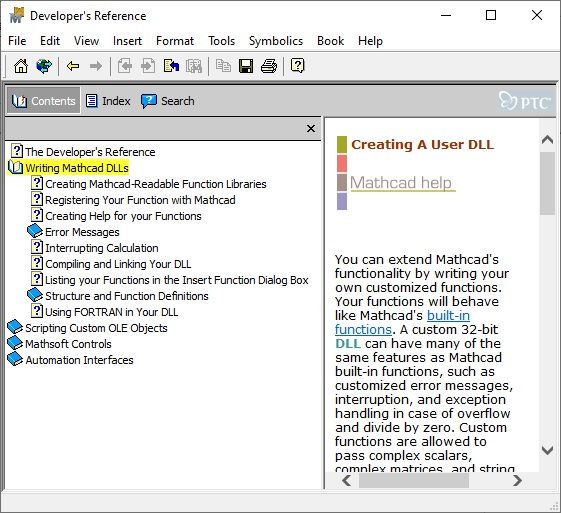561x513 pixels.
Task: Click the previous section page icon
Action: 125,66
